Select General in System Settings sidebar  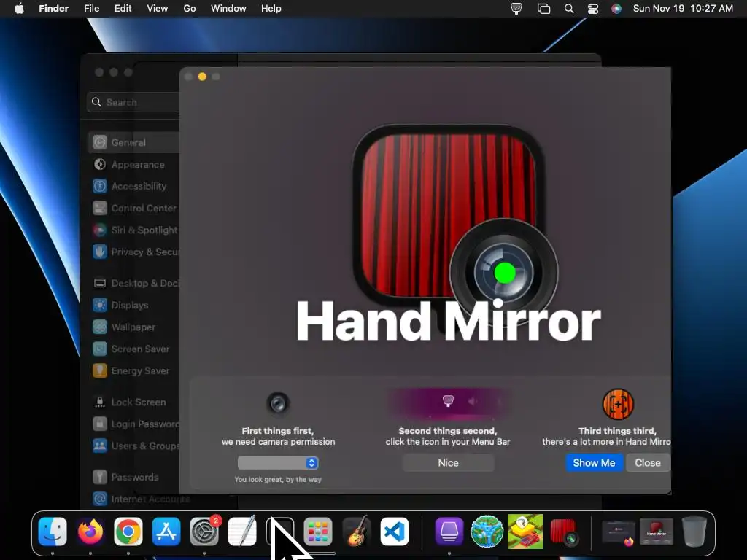(134, 142)
